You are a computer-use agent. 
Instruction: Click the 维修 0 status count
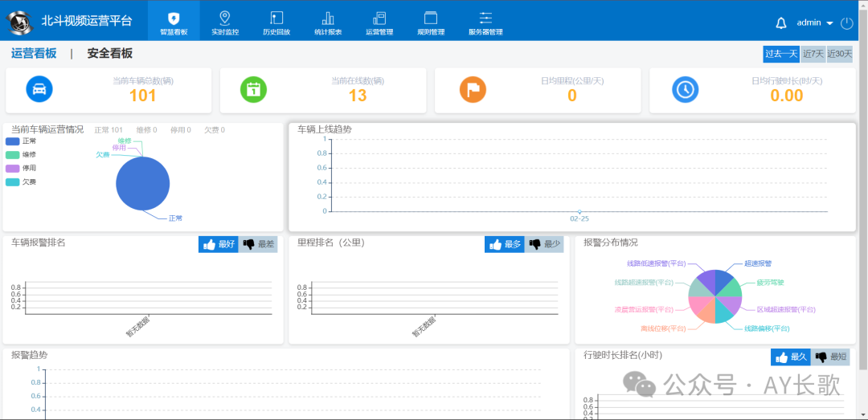click(147, 130)
